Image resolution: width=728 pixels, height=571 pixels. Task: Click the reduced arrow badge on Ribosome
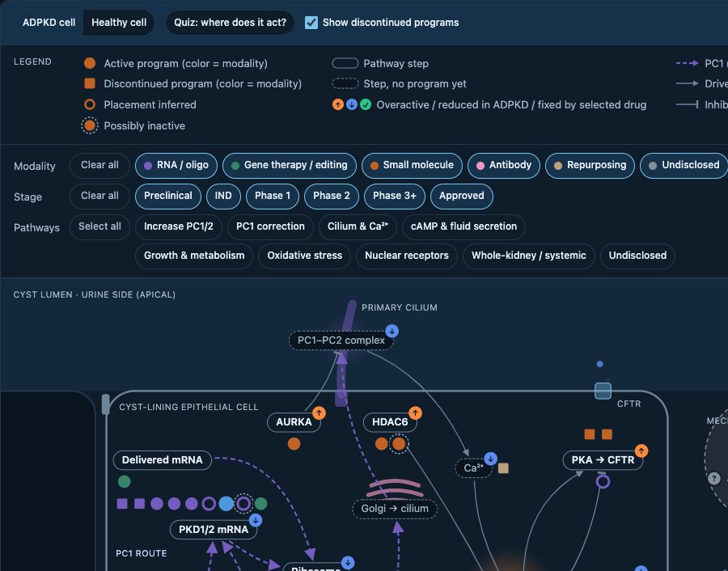[x=348, y=563]
